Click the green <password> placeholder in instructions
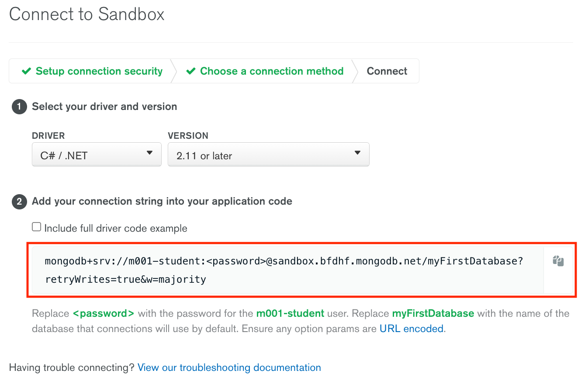 pyautogui.click(x=104, y=313)
